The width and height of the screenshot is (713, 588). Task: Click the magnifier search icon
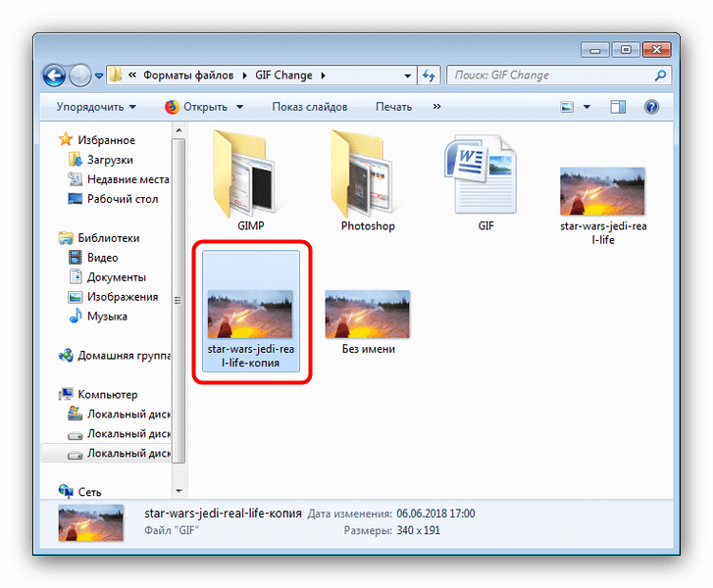(660, 75)
